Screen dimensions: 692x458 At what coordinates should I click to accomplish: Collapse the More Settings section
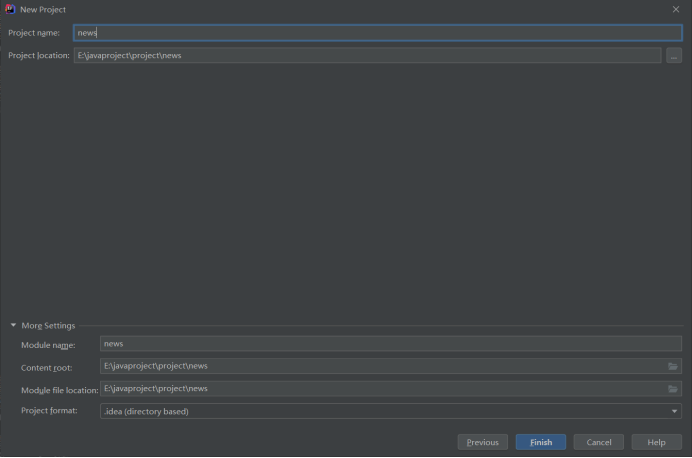click(x=13, y=326)
